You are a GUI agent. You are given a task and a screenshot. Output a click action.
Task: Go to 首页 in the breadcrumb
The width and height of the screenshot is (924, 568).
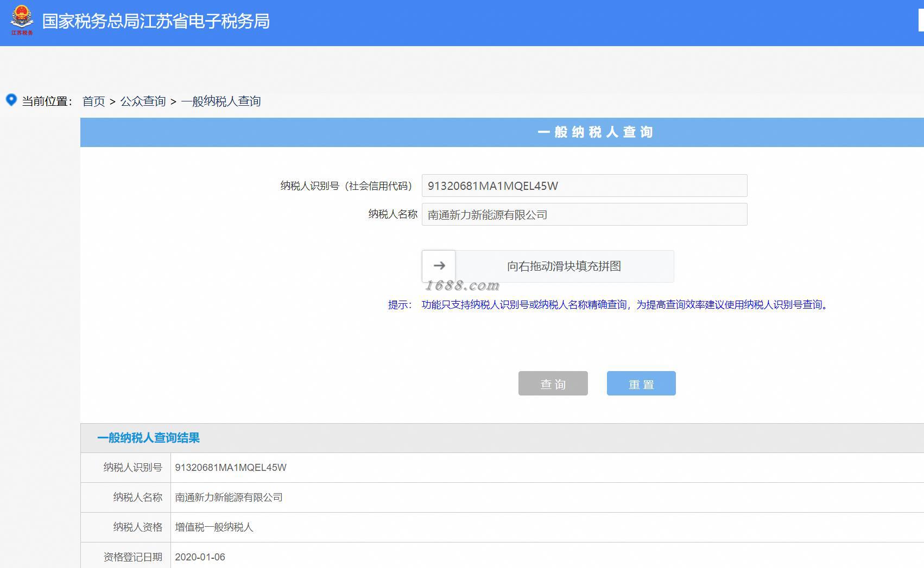93,101
